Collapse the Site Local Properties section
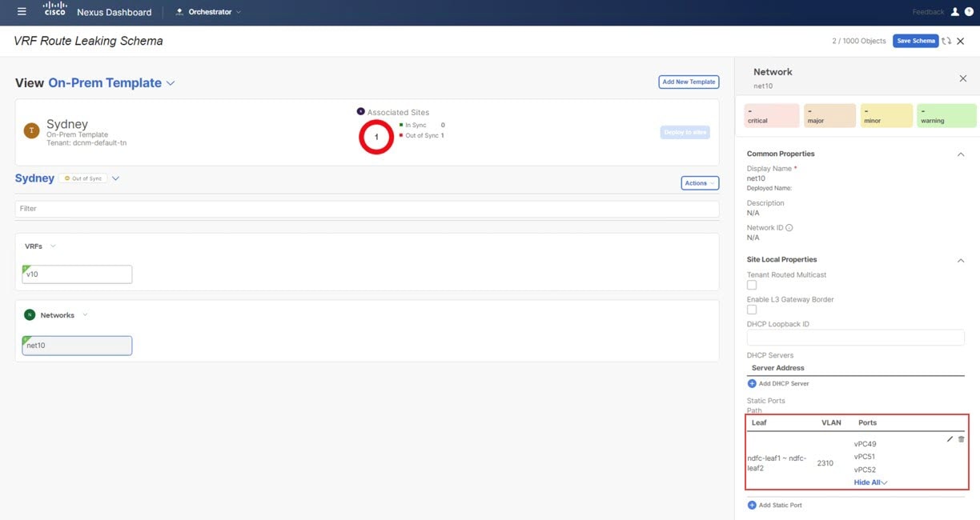The image size is (980, 520). 961,260
